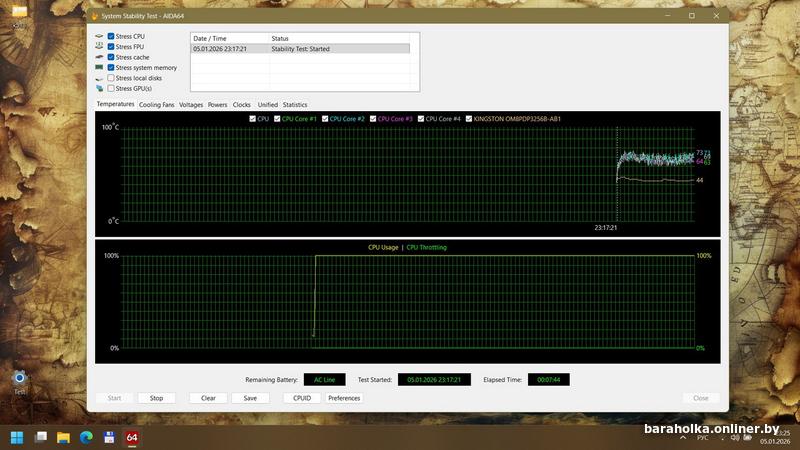Enable the Stress GPU(s) checkbox

point(111,88)
